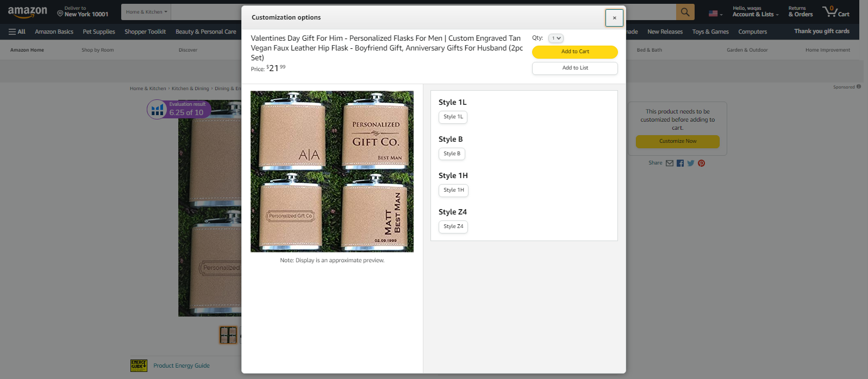
Task: Click the US flag language icon
Action: 713,14
